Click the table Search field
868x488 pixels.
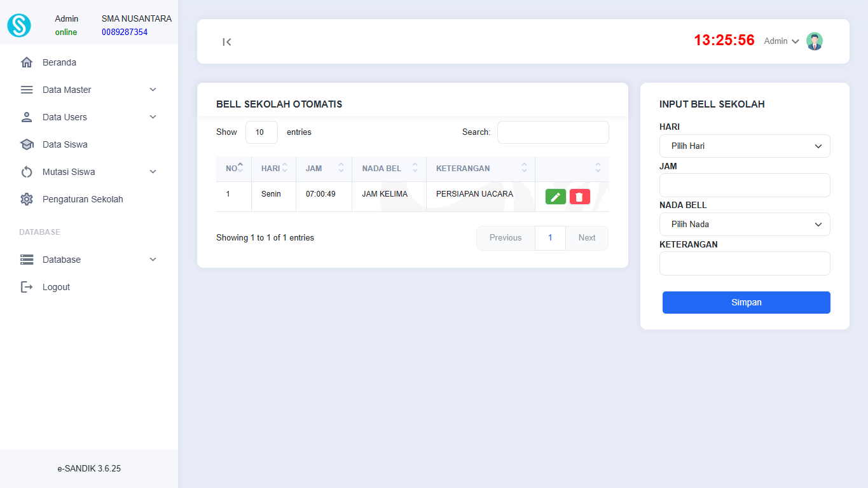pyautogui.click(x=553, y=132)
